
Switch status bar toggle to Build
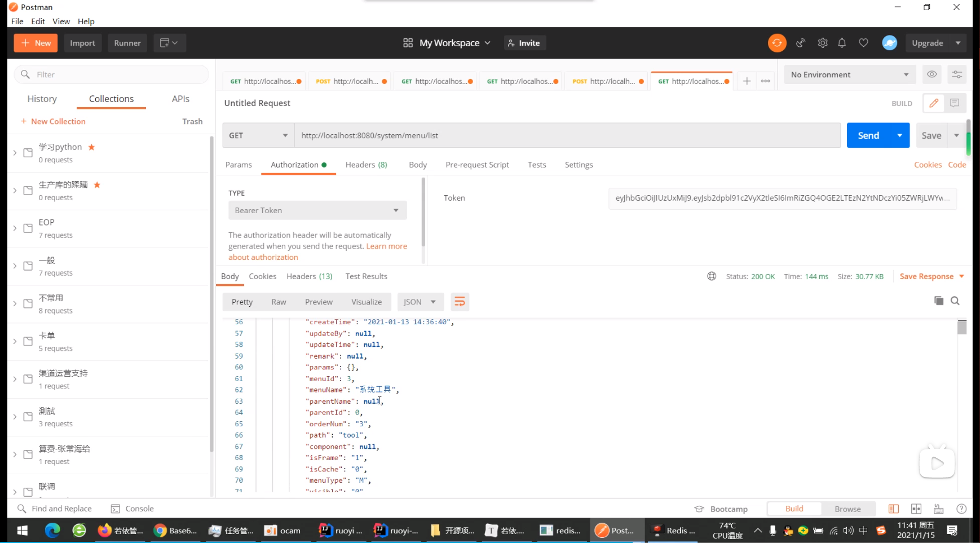coord(794,509)
